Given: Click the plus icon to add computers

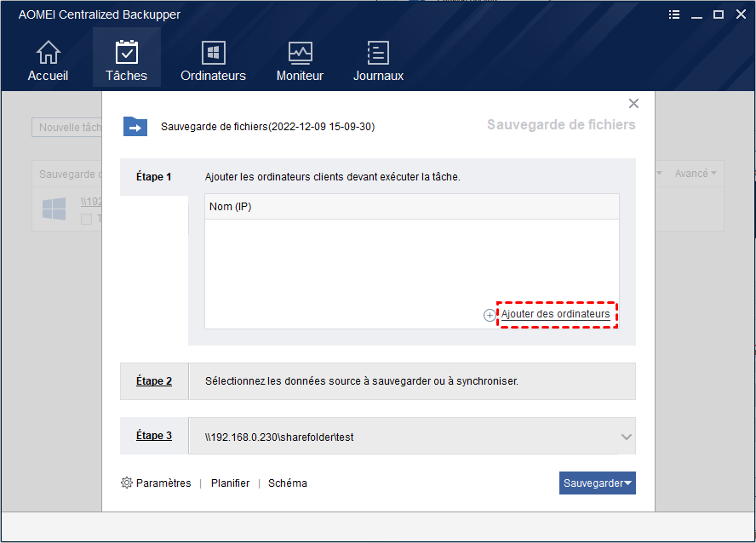Looking at the screenshot, I should tap(490, 315).
